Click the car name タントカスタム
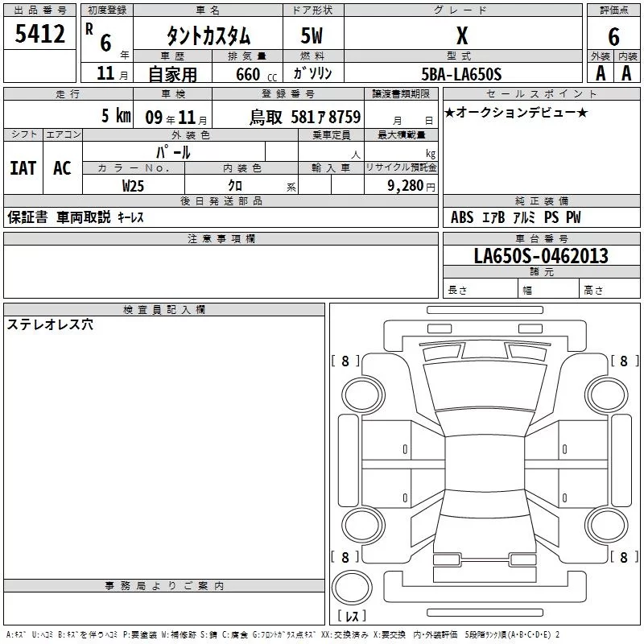The width and height of the screenshot is (644, 644). (208, 36)
